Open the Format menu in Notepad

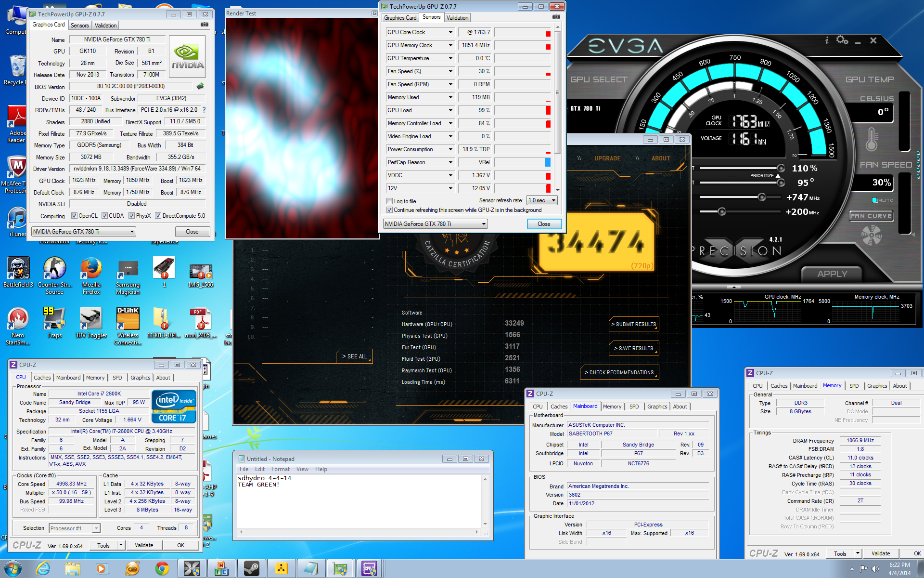(280, 469)
